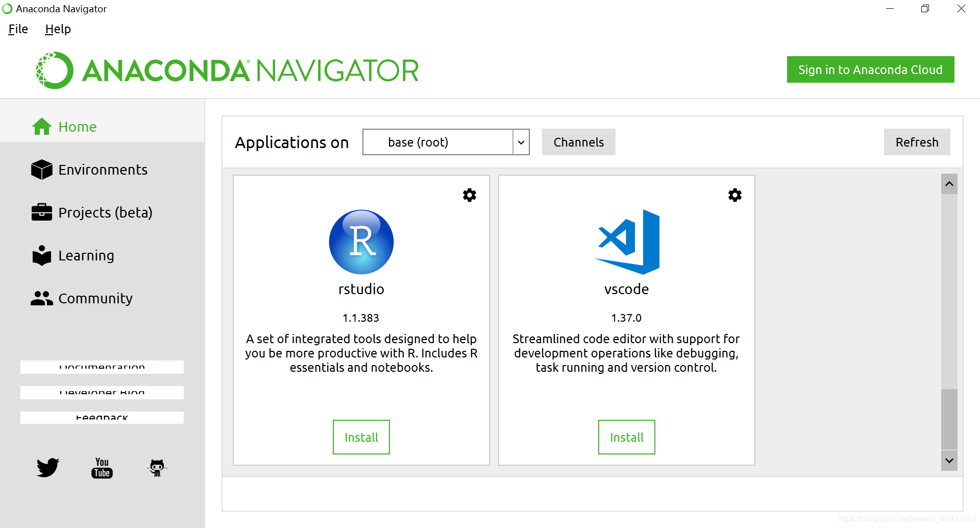The height and width of the screenshot is (528, 980).
Task: Click the vscode application name
Action: 627,289
